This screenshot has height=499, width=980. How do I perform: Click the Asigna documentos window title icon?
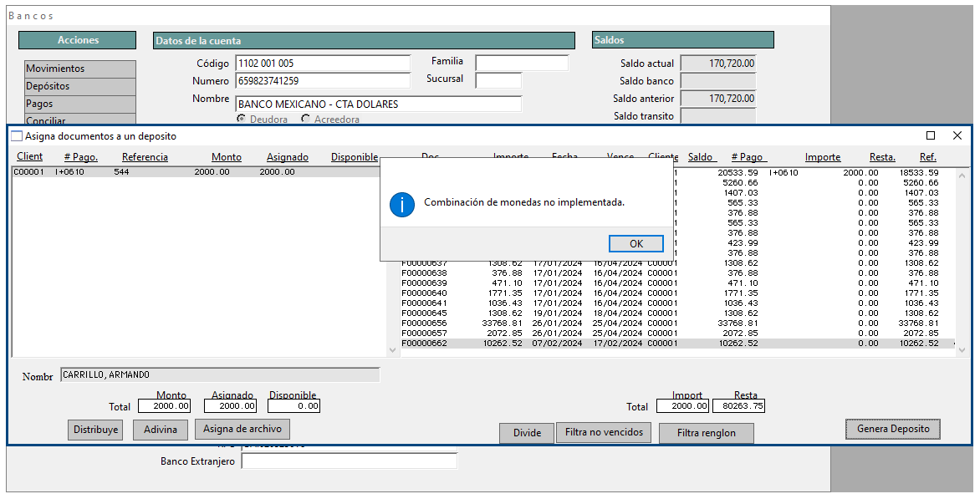pos(17,136)
